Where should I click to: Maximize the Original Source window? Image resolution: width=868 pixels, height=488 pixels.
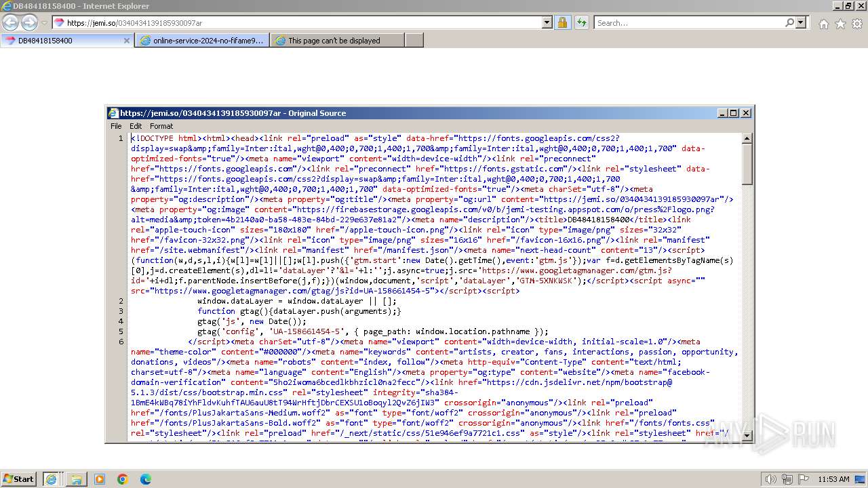pyautogui.click(x=734, y=113)
